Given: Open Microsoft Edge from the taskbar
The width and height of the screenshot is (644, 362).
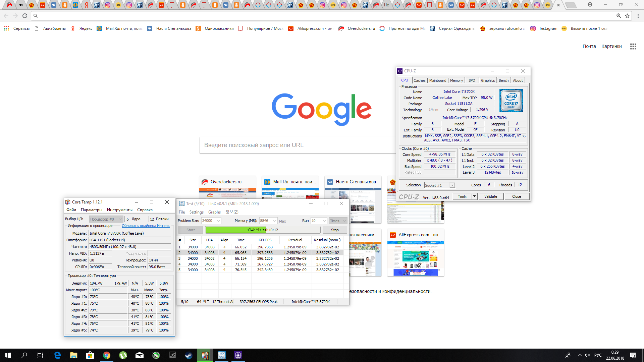Looking at the screenshot, I should point(57,355).
